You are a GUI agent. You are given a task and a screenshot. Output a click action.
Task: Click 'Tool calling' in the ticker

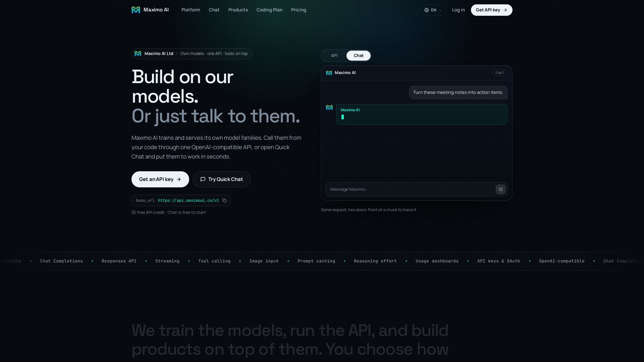point(214,261)
